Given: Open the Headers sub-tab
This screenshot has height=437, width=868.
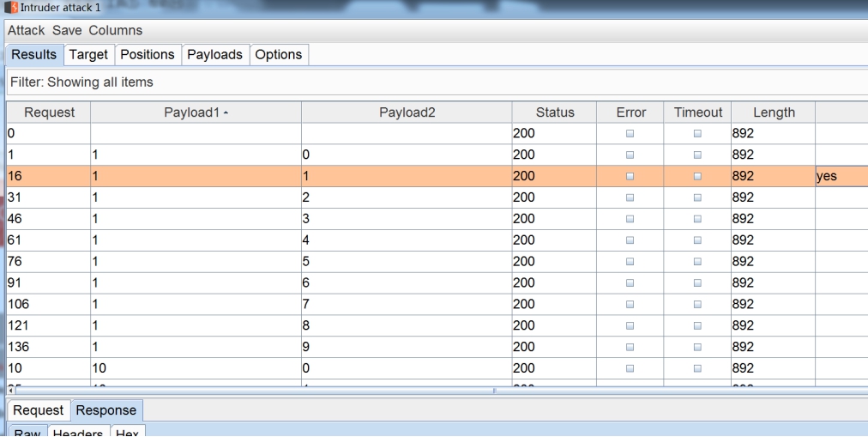Looking at the screenshot, I should point(78,432).
